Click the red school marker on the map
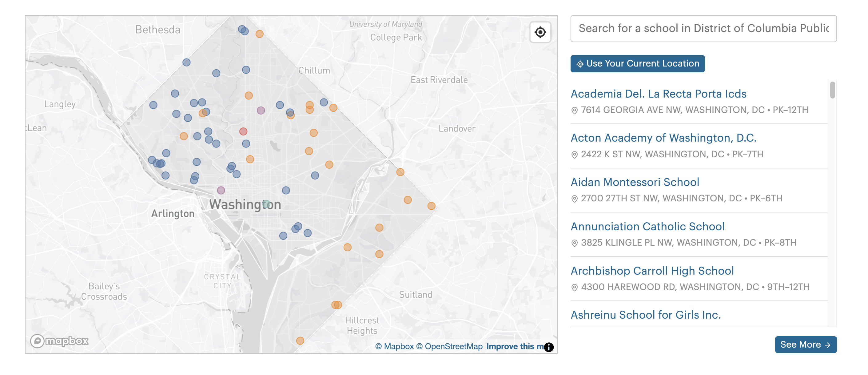868x375 pixels. (243, 131)
